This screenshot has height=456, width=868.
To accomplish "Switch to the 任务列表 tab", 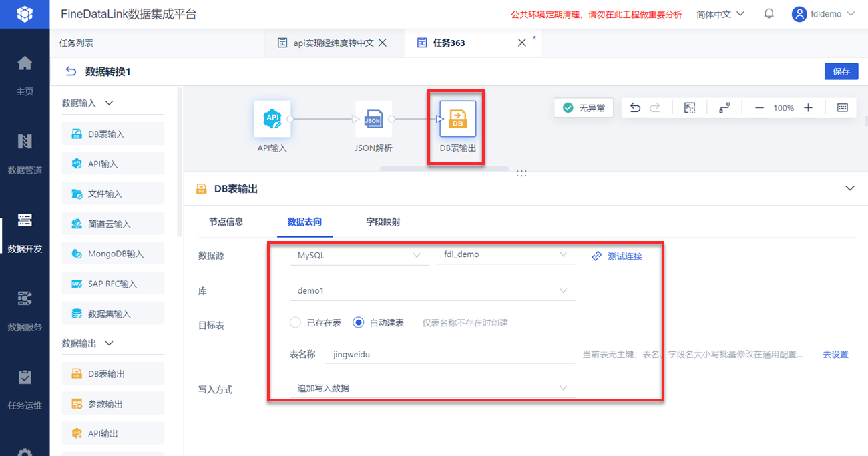I will pos(76,43).
